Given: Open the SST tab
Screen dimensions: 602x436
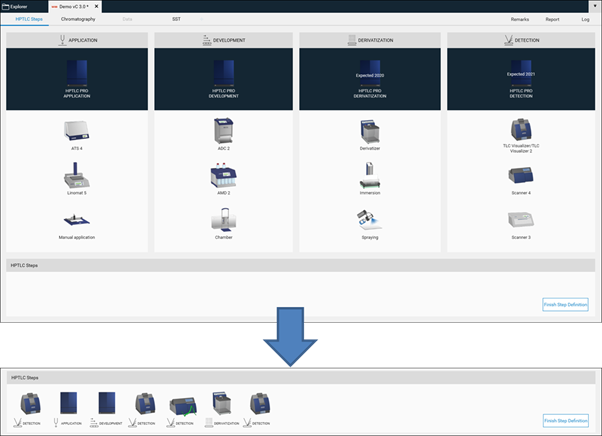Looking at the screenshot, I should [176, 19].
